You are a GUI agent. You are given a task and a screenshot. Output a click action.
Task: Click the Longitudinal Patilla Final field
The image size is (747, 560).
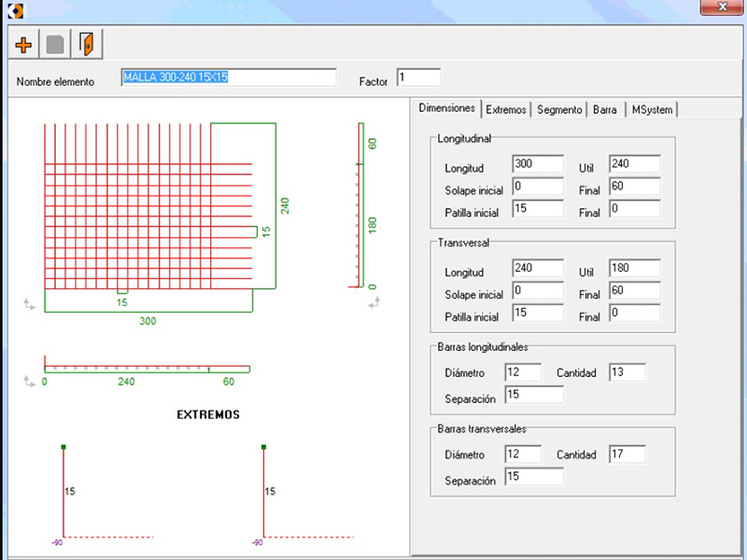[x=635, y=208]
